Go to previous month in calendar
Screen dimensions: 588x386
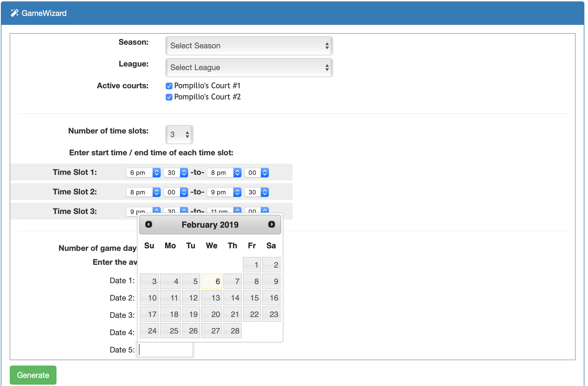[149, 224]
